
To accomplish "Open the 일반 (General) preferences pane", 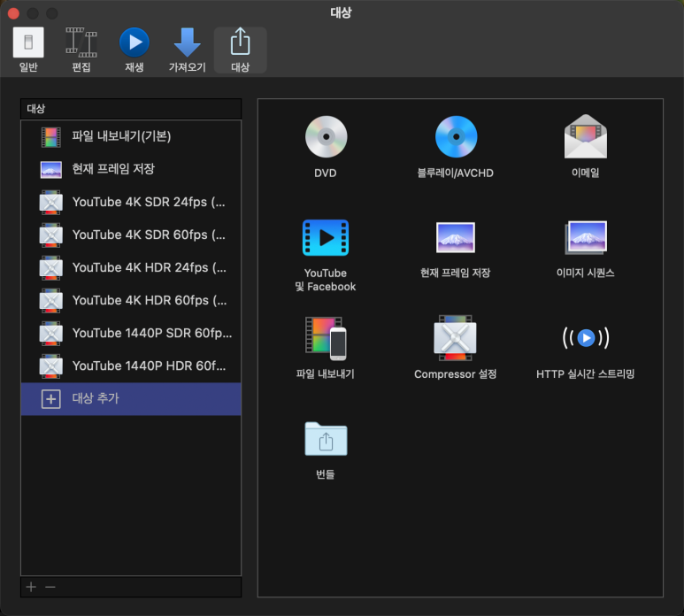I will point(28,50).
